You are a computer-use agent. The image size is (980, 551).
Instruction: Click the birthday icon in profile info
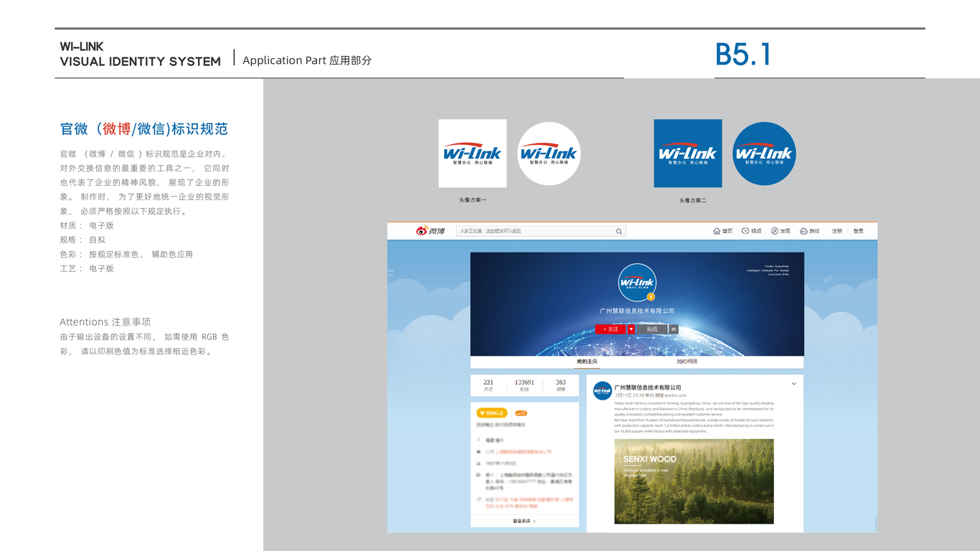tap(479, 463)
